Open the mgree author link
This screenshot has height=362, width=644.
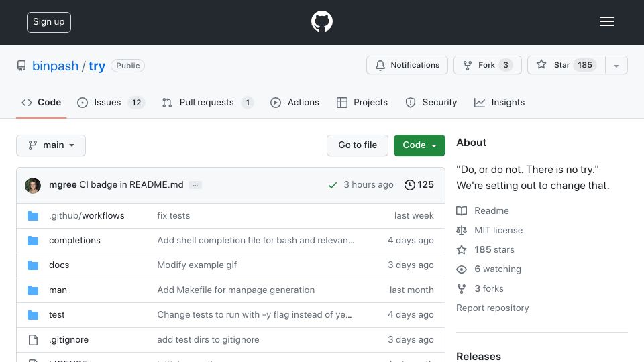click(x=63, y=185)
